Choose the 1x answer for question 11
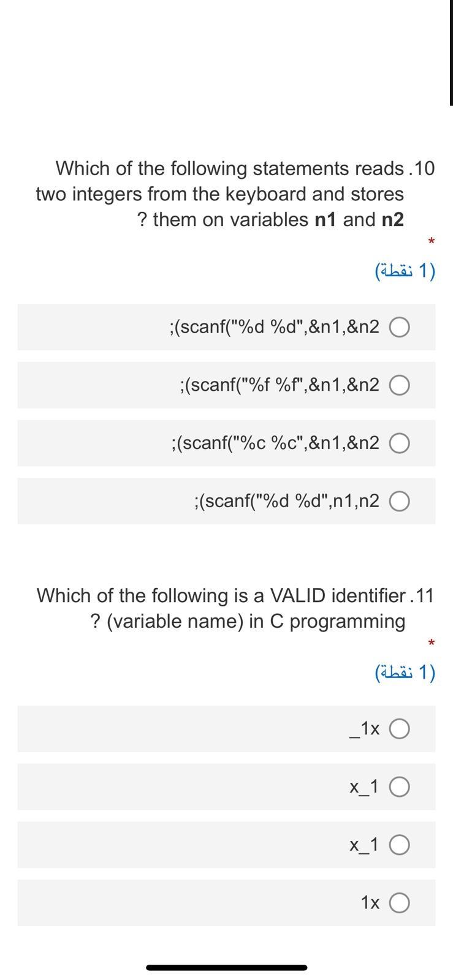The height and width of the screenshot is (980, 453). click(x=400, y=902)
